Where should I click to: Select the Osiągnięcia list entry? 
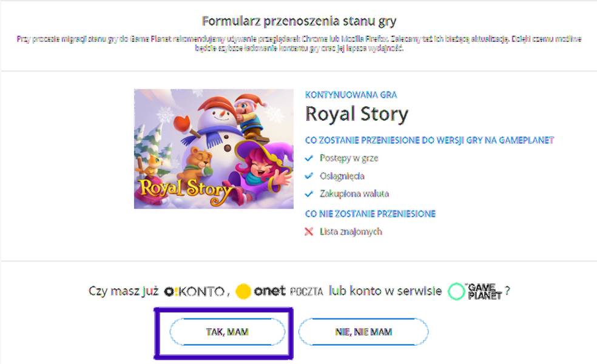[343, 175]
